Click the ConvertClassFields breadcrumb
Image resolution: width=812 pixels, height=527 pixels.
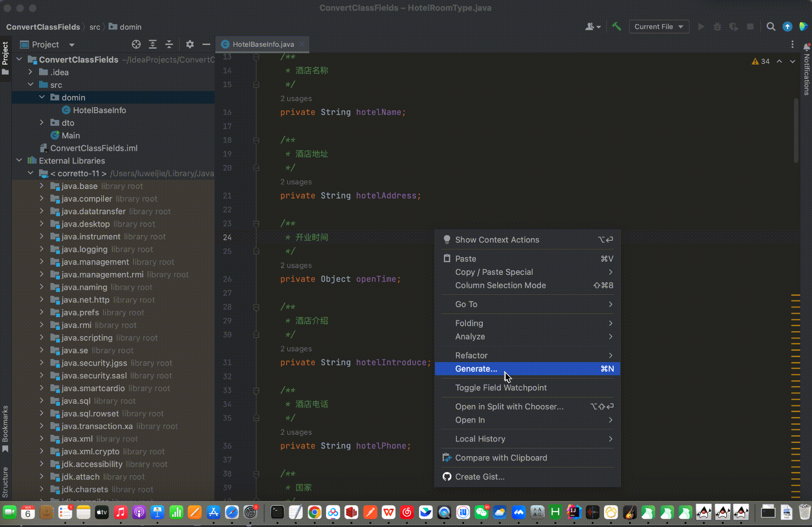pyautogui.click(x=43, y=27)
